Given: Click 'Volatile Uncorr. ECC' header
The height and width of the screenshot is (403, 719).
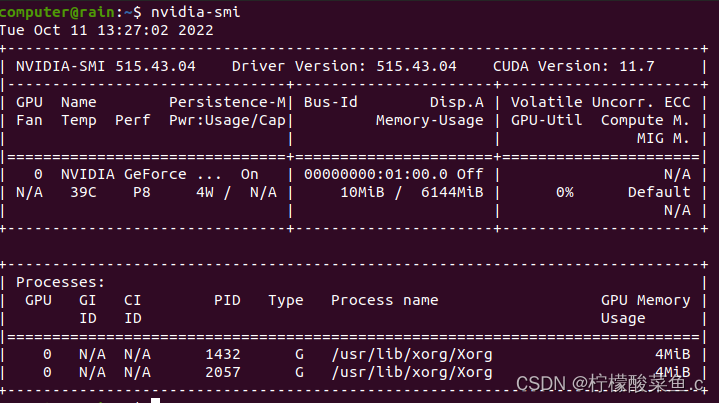Looking at the screenshot, I should coord(601,102).
